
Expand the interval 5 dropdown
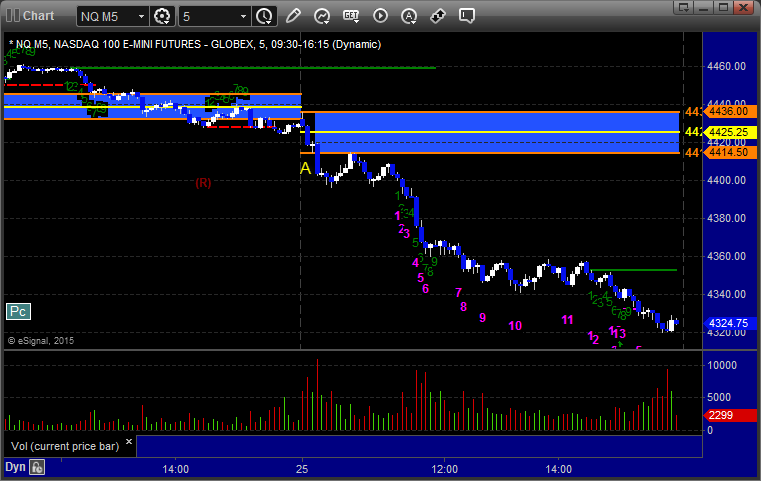(244, 17)
